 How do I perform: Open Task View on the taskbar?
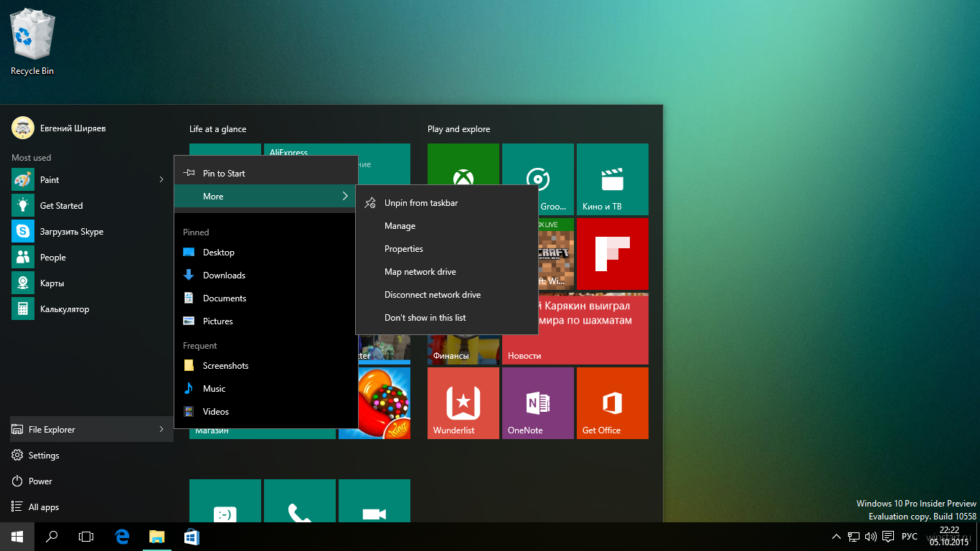point(86,537)
